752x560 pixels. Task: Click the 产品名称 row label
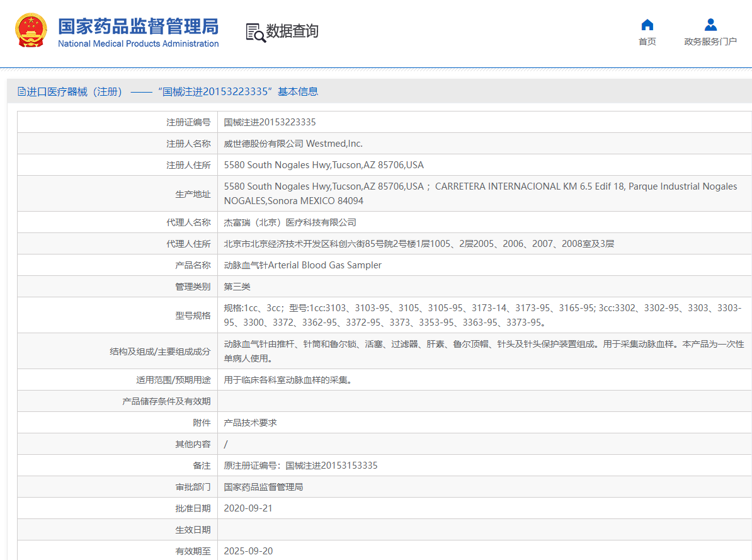point(193,265)
